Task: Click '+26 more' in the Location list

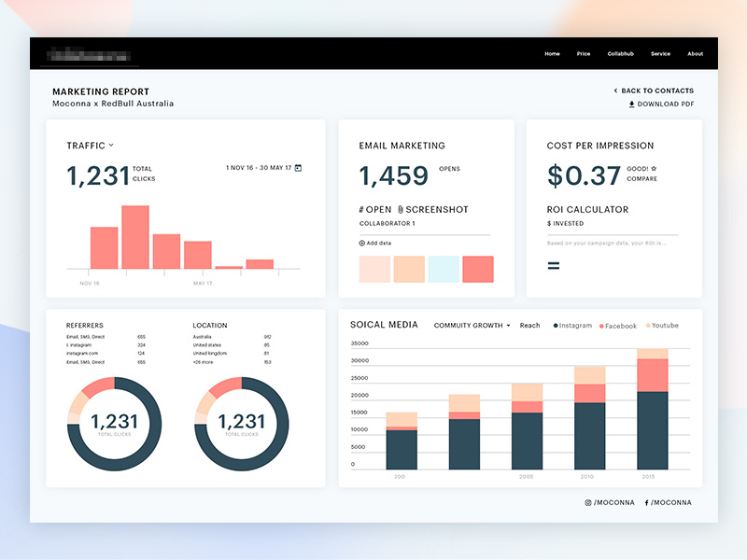Action: click(203, 362)
